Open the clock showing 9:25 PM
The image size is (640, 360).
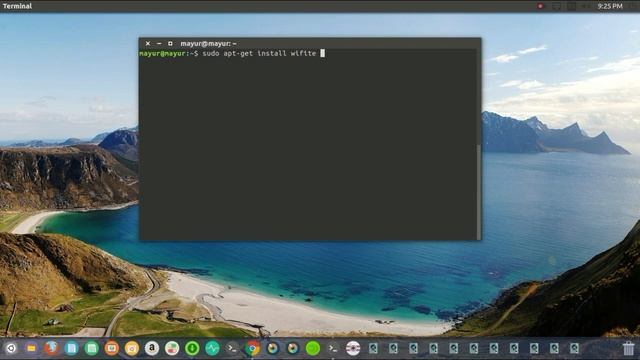[x=610, y=6]
